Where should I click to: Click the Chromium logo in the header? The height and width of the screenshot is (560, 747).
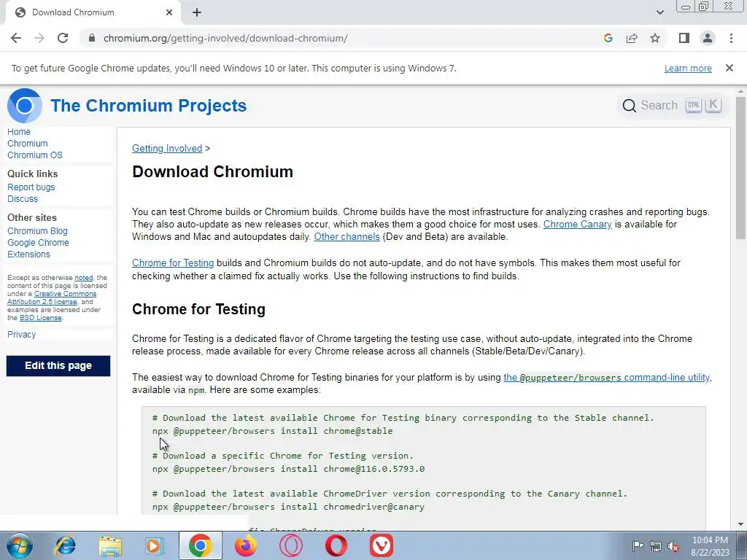tap(24, 105)
